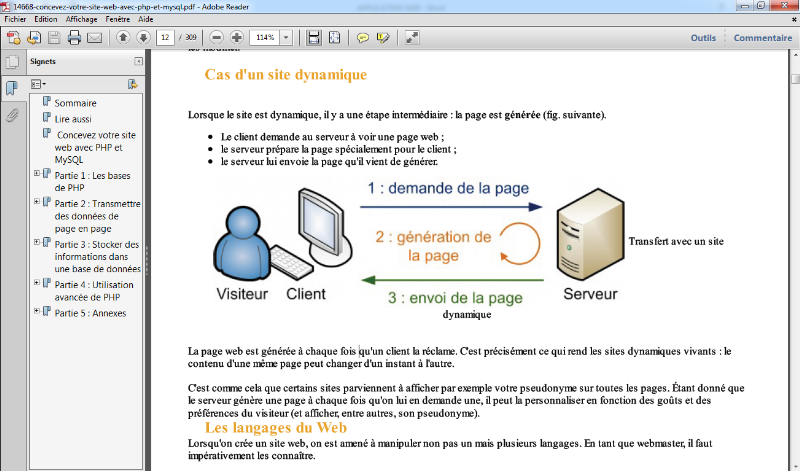Click the scroll up arrow of document
Image resolution: width=800 pixels, height=471 pixels.
pos(795,55)
